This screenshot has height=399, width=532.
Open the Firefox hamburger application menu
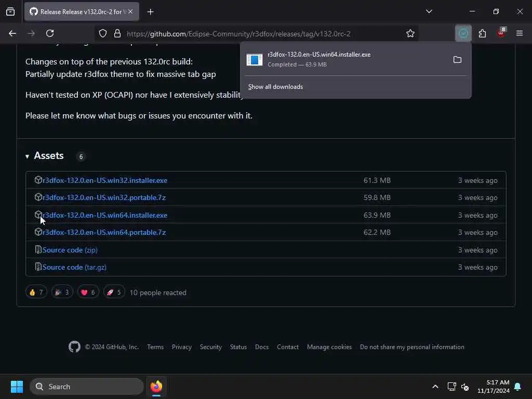(520, 33)
